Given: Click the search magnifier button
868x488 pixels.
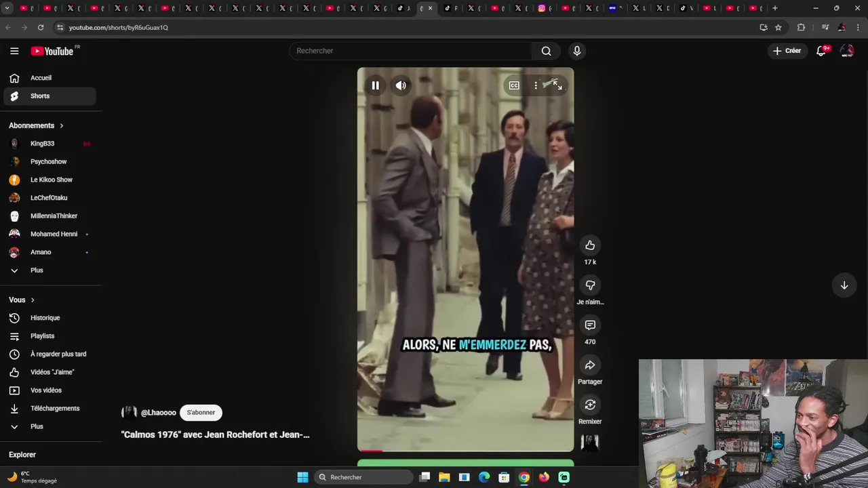Looking at the screenshot, I should coord(546,51).
